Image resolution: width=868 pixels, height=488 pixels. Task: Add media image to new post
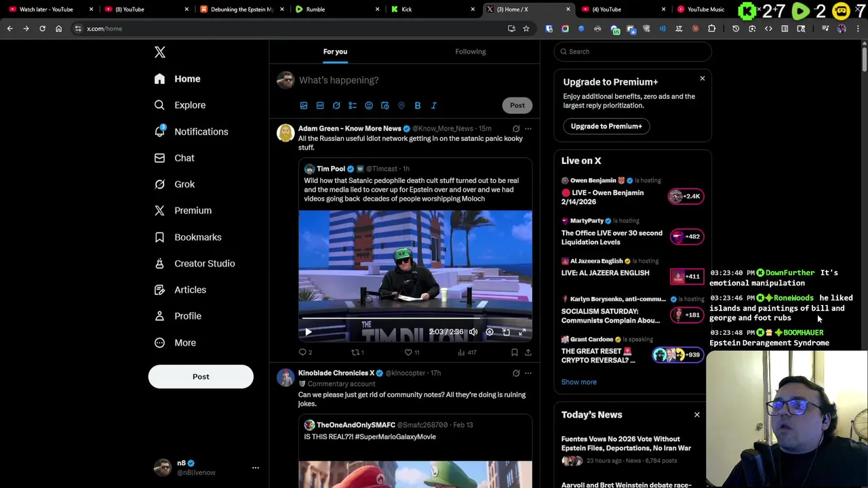(304, 106)
